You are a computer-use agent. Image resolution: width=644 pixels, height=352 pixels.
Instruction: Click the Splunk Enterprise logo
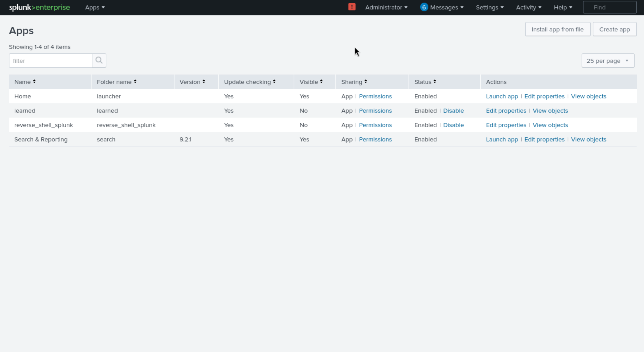pos(39,7)
